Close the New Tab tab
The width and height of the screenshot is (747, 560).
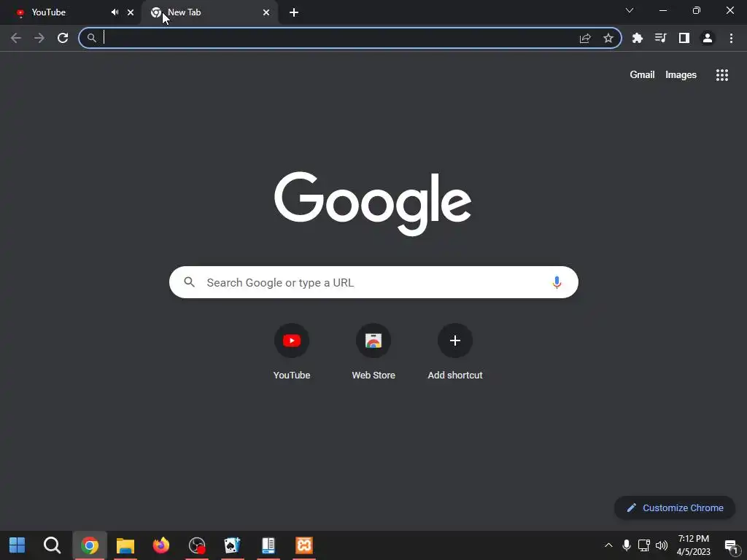coord(266,12)
